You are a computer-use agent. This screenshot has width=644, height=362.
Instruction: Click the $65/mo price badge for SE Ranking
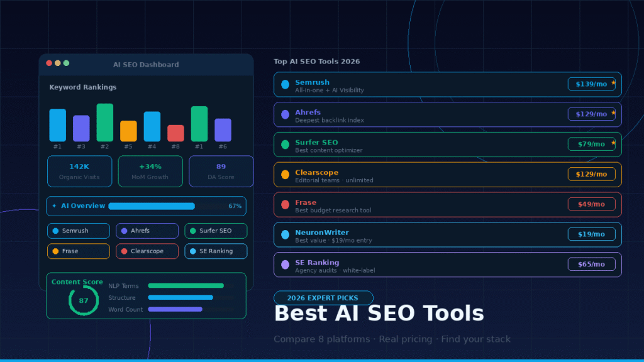coord(591,264)
